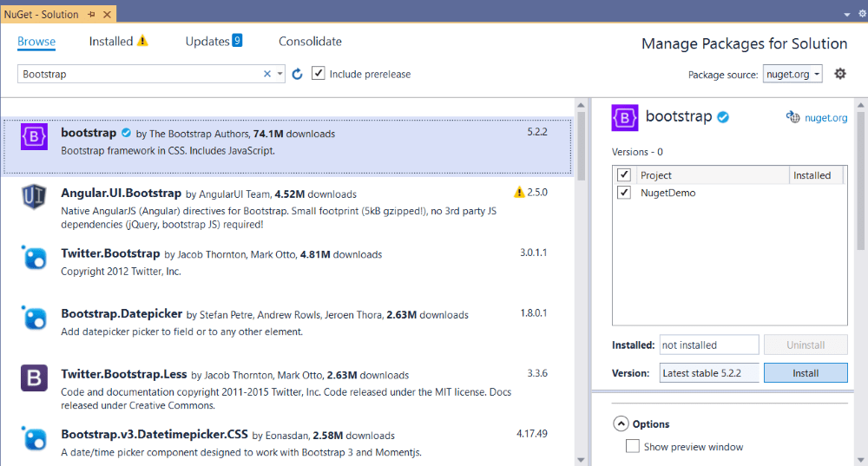This screenshot has width=868, height=466.
Task: Click the purple bootstrap package icon in list
Action: click(x=34, y=136)
